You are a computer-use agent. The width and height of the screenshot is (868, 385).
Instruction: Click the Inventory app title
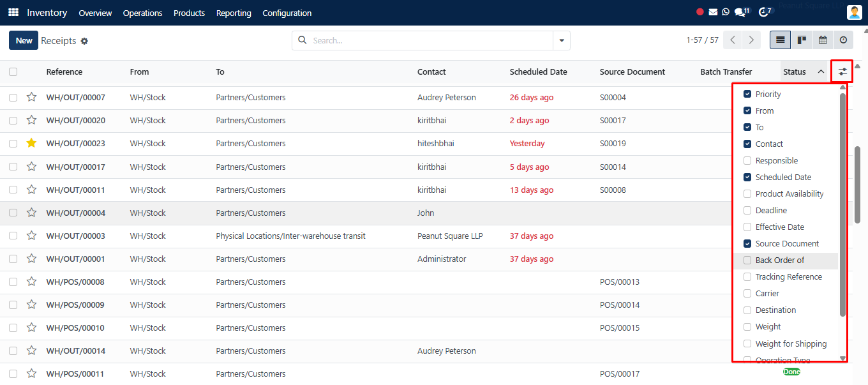[47, 13]
